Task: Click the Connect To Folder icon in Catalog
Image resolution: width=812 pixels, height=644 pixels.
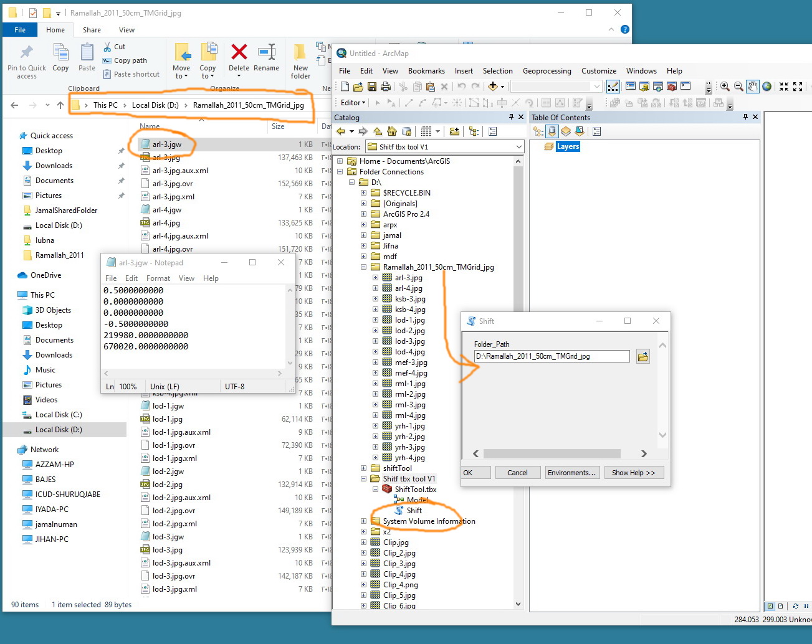Action: 454,131
